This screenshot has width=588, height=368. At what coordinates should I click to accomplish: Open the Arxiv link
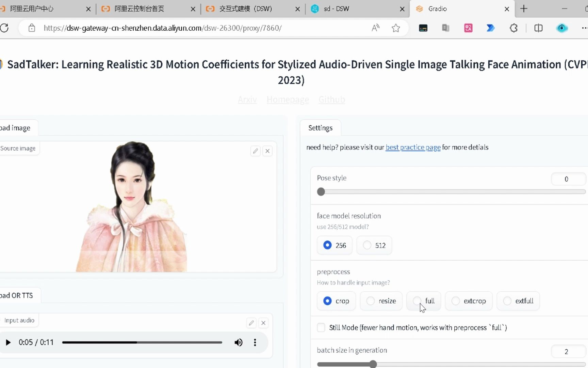point(247,99)
